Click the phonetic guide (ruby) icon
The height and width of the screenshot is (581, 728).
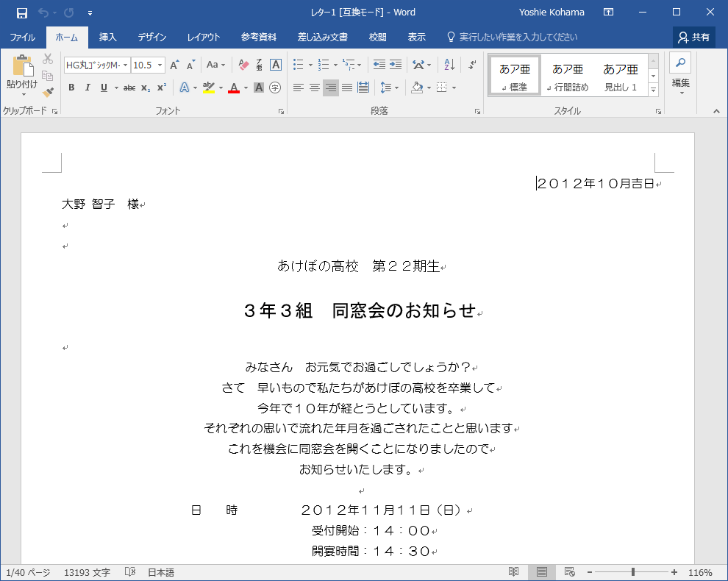[259, 65]
